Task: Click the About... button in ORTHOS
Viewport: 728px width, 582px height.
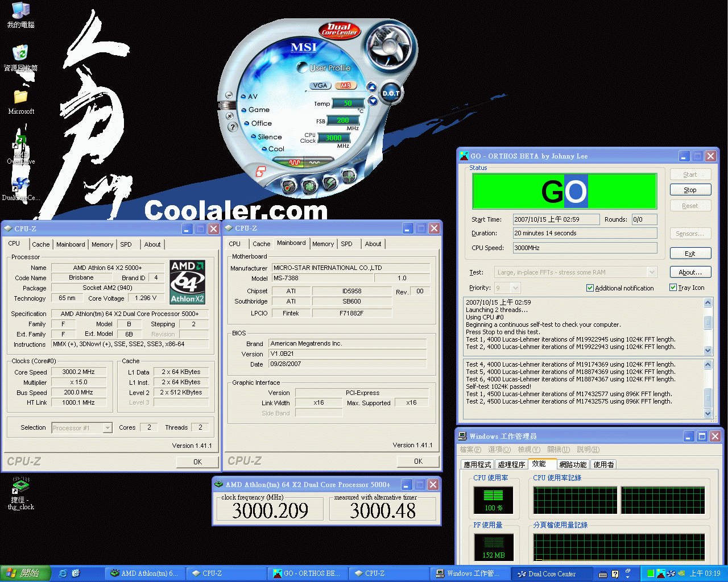Action: tap(690, 272)
